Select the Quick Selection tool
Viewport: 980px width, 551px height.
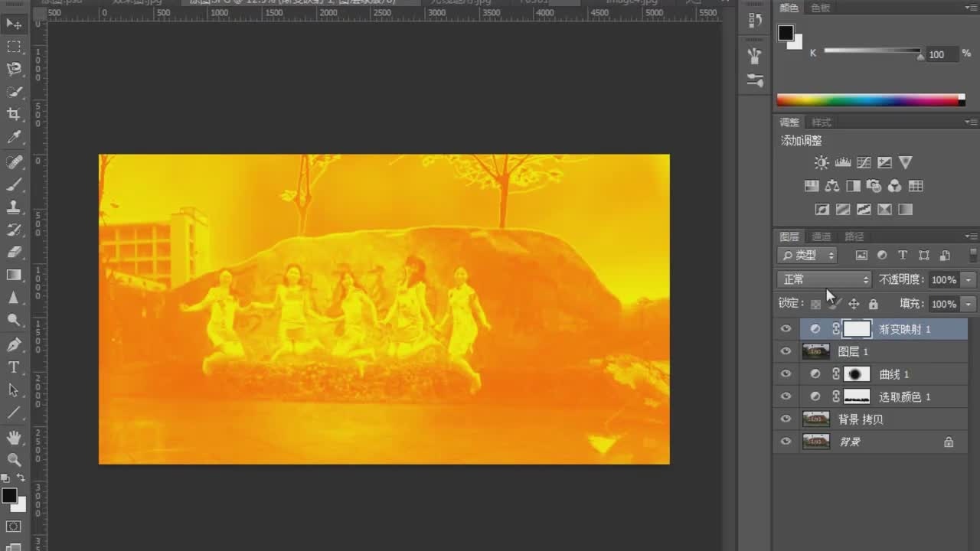tap(14, 92)
